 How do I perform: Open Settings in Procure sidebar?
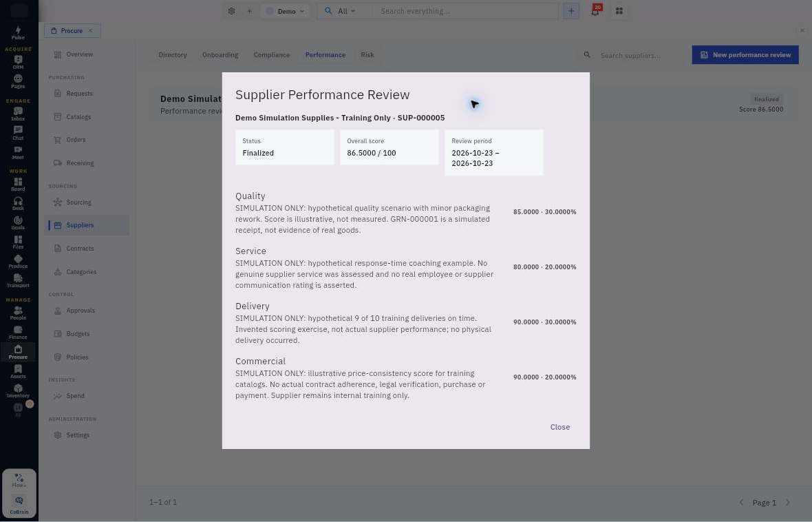[87, 435]
